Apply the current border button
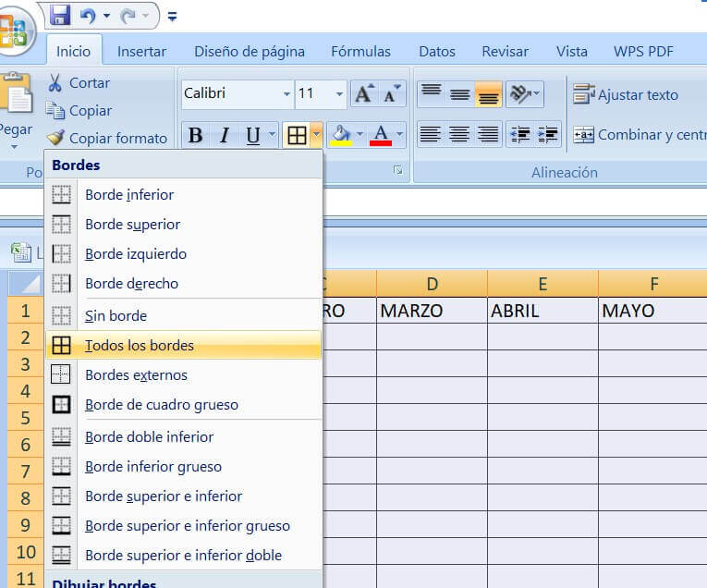707x588 pixels. [297, 135]
